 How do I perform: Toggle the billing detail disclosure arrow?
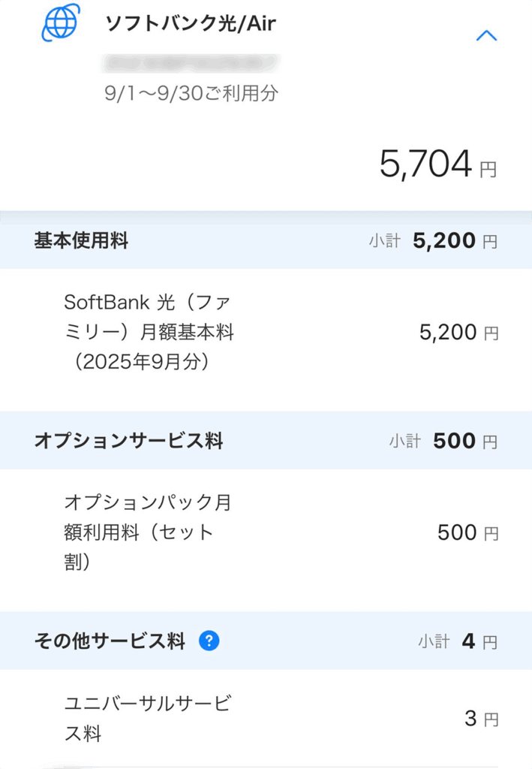(x=488, y=35)
